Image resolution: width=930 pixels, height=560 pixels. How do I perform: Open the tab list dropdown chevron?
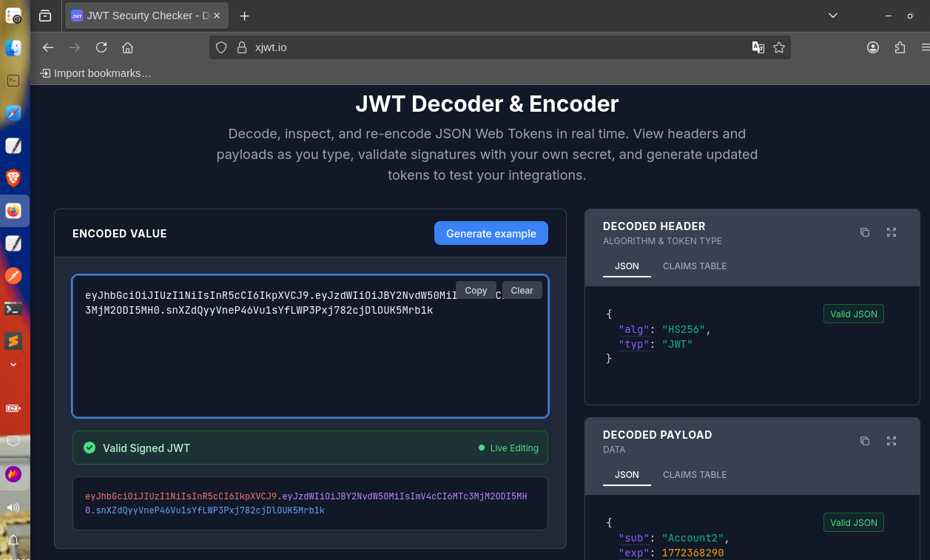(833, 16)
